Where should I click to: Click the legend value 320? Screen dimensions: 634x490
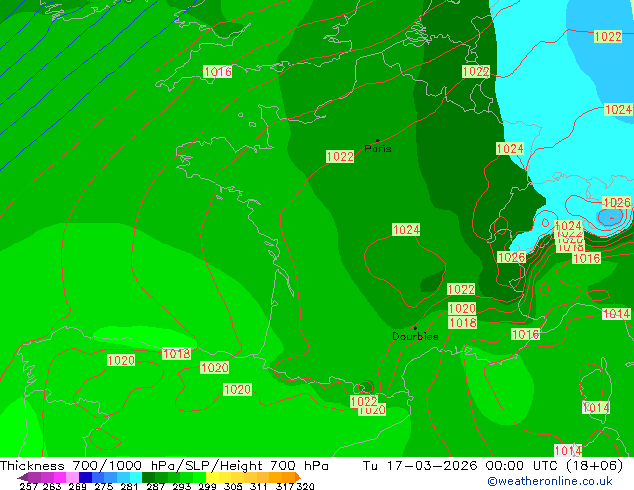tap(305, 486)
